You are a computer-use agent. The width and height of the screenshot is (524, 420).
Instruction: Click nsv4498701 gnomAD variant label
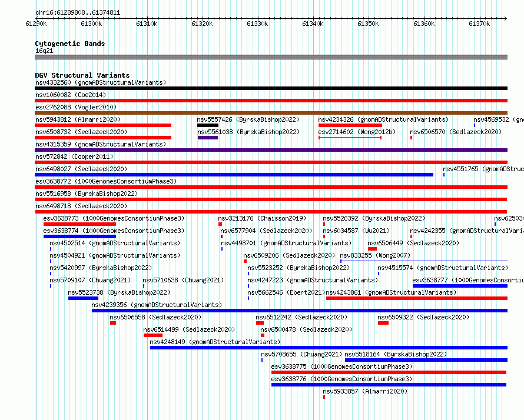[286, 243]
